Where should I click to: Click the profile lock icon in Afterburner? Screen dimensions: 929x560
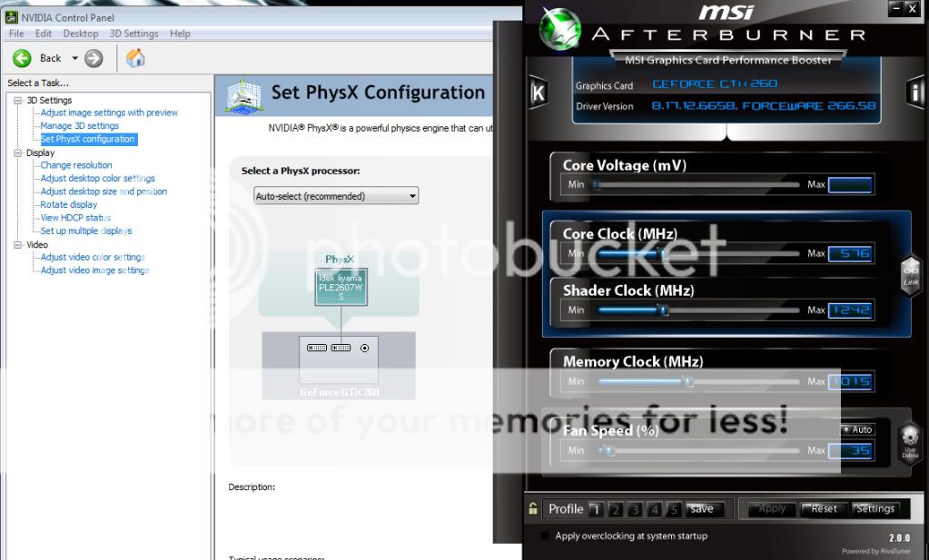pos(533,508)
